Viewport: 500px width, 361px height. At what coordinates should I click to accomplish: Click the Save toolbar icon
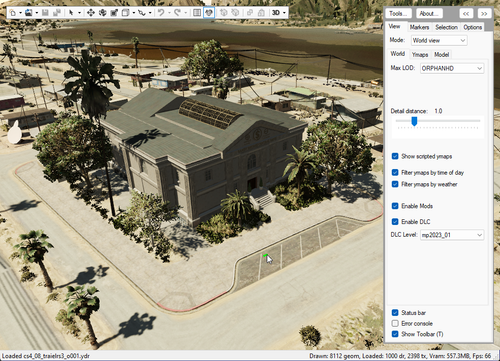pos(45,13)
